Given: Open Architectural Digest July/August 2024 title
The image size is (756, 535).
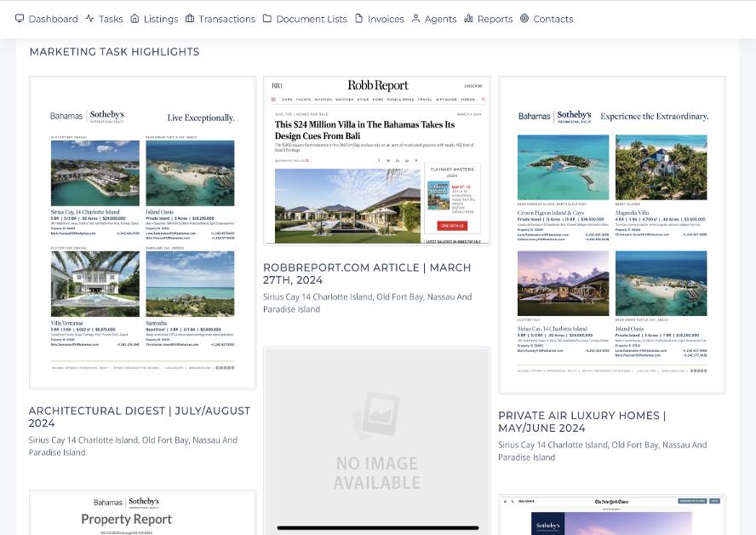Looking at the screenshot, I should pyautogui.click(x=140, y=417).
